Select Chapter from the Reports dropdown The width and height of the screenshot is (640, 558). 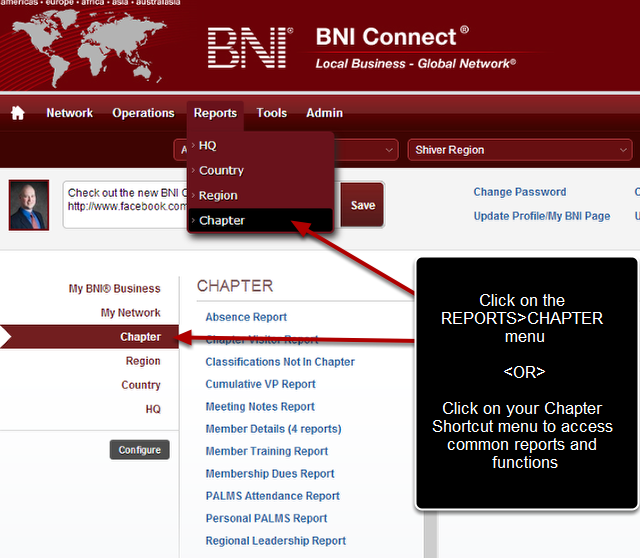(221, 220)
